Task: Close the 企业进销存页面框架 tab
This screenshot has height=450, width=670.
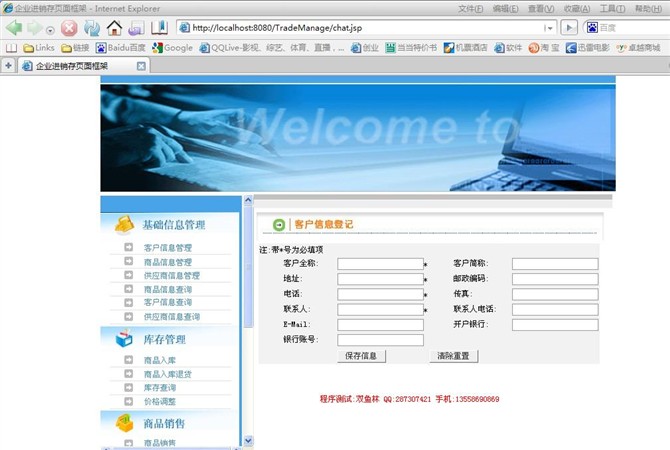Action: [x=141, y=66]
